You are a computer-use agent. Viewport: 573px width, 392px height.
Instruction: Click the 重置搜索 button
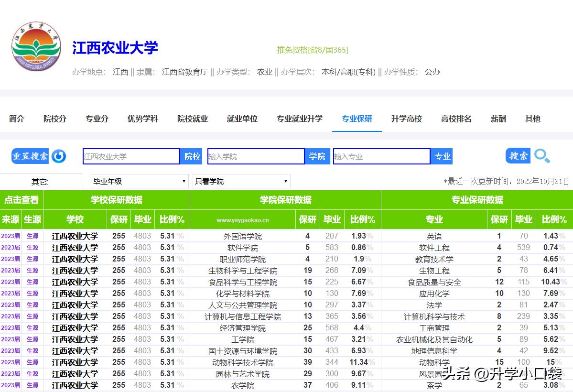point(31,156)
